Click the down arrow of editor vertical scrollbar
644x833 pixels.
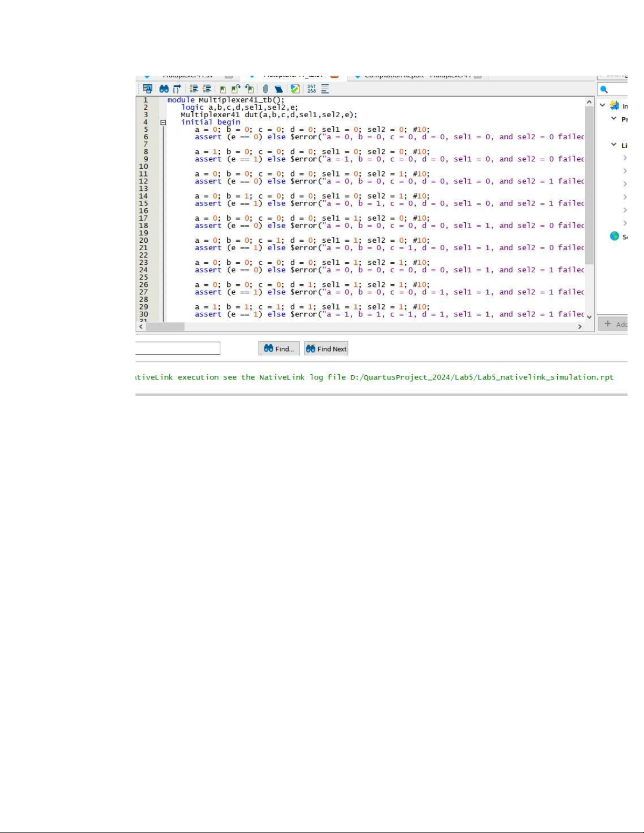coord(589,317)
